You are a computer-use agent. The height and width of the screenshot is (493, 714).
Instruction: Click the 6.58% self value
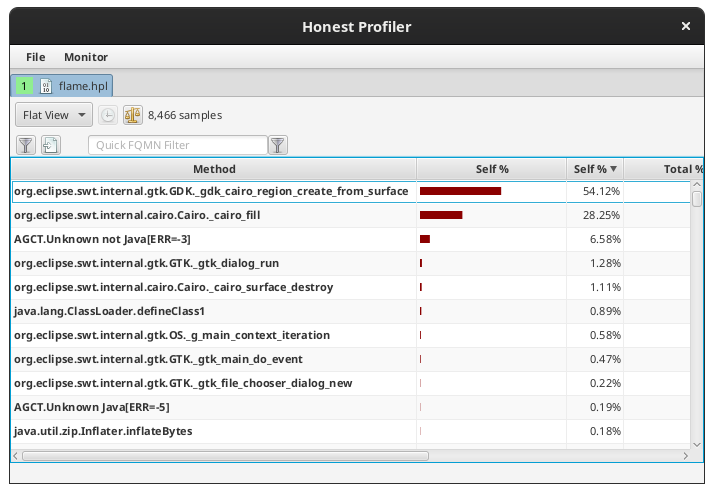(x=605, y=239)
